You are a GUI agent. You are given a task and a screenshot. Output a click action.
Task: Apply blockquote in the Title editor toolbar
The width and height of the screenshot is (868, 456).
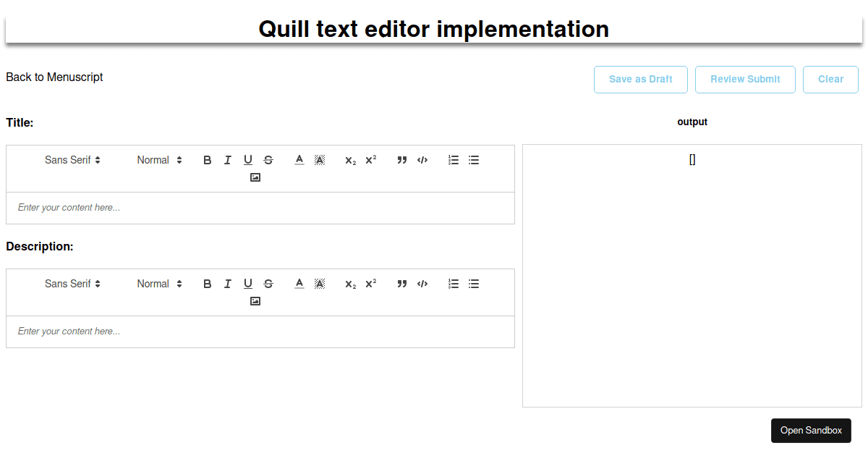(402, 160)
